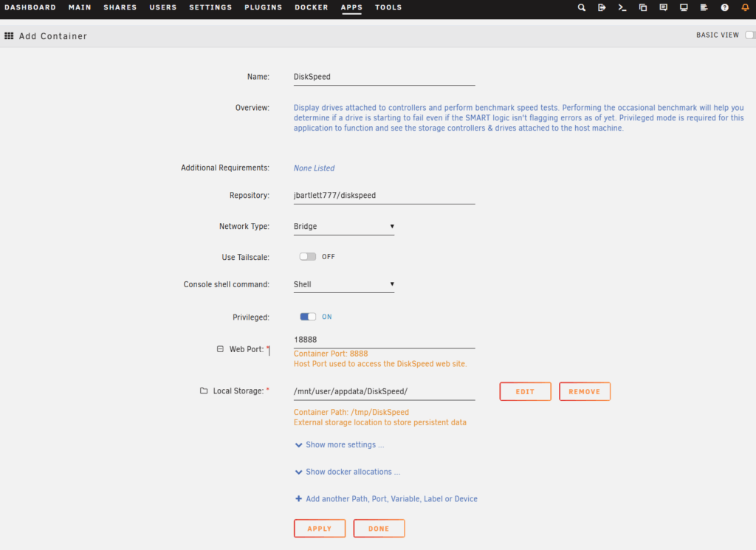Click the help question-mark icon
Image resolution: width=756 pixels, height=550 pixels.
click(x=725, y=7)
